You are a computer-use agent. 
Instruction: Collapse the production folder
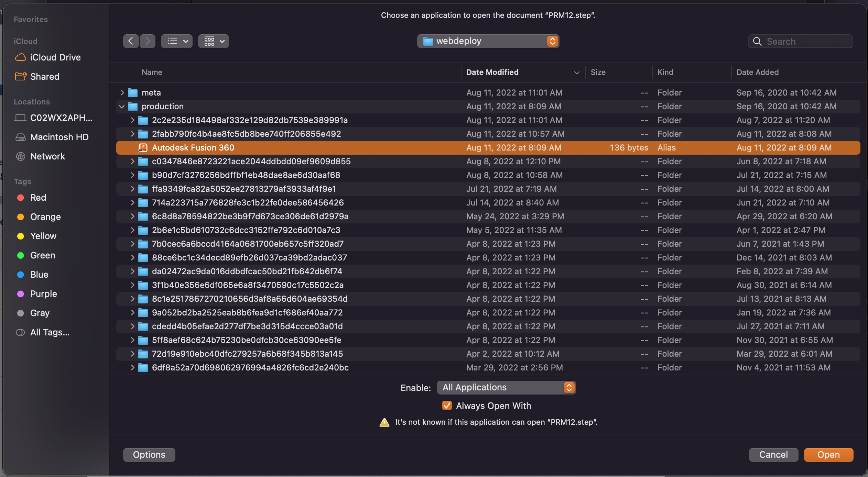122,107
